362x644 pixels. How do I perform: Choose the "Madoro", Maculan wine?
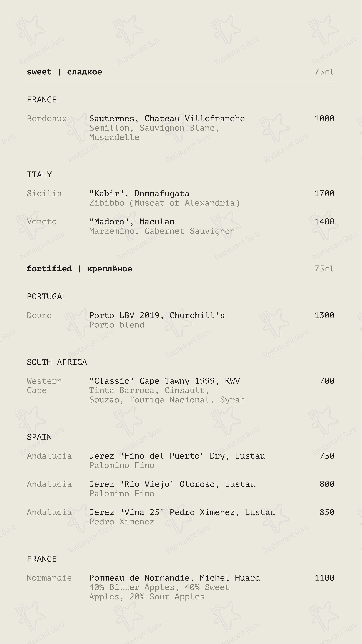[132, 222]
